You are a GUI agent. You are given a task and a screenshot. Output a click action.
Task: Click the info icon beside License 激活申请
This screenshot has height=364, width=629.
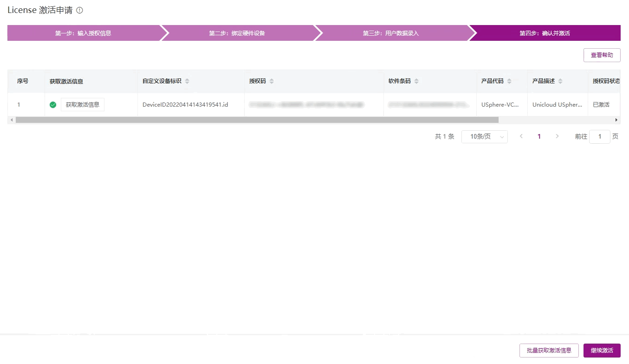79,10
